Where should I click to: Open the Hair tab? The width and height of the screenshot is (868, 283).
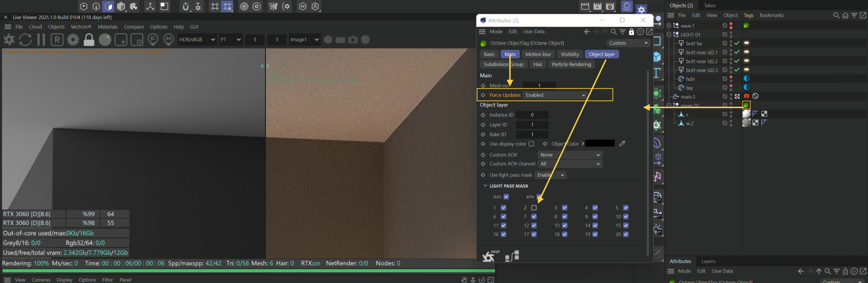coord(538,64)
